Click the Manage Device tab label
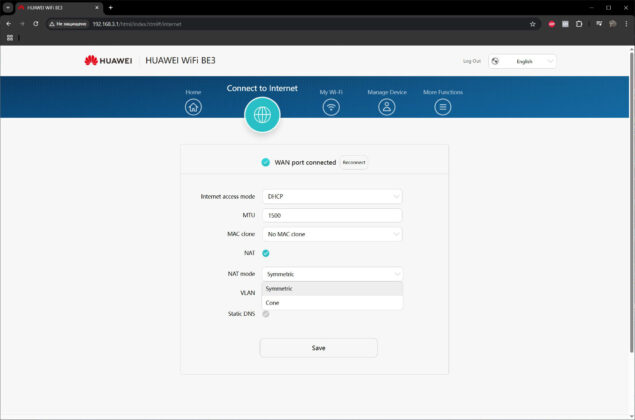This screenshot has width=635, height=420. tap(387, 92)
